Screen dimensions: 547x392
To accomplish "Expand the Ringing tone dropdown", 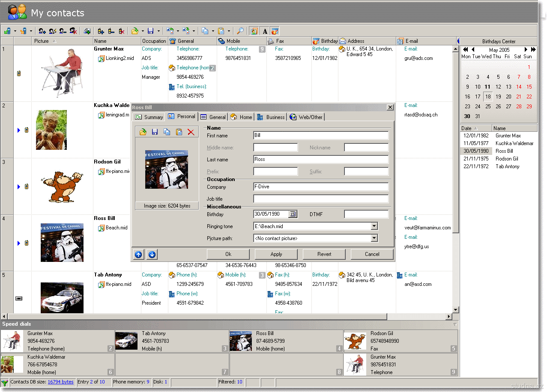I will pyautogui.click(x=374, y=226).
